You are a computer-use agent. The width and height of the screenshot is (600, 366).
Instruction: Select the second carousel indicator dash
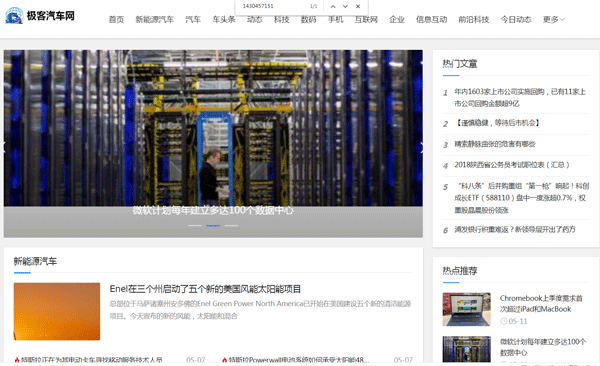pyautogui.click(x=213, y=225)
